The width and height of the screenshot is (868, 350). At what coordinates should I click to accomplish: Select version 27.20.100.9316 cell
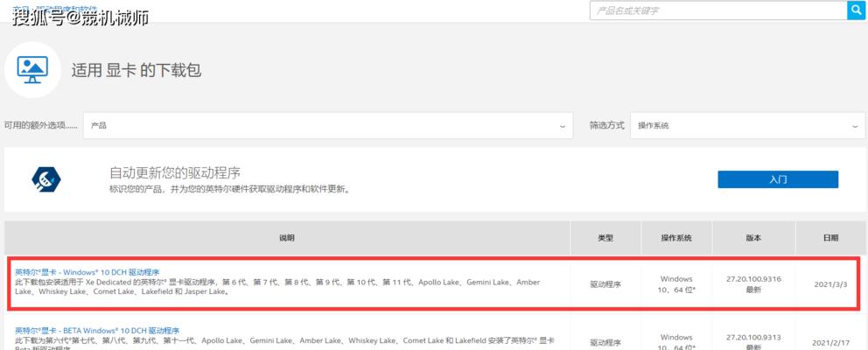coord(753,284)
